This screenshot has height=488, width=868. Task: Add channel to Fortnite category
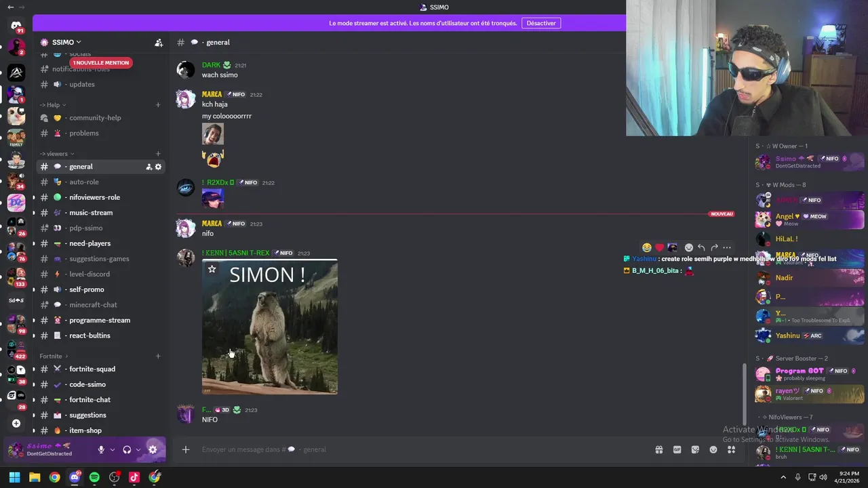click(x=158, y=356)
